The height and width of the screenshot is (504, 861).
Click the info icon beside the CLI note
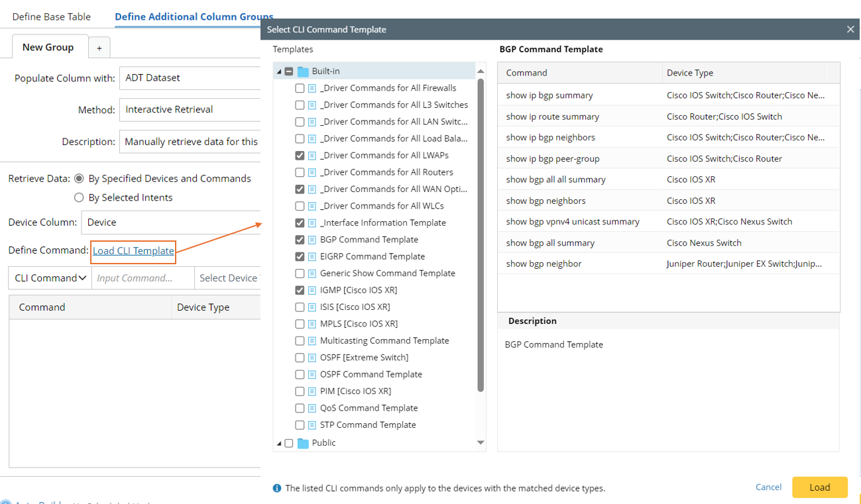277,488
